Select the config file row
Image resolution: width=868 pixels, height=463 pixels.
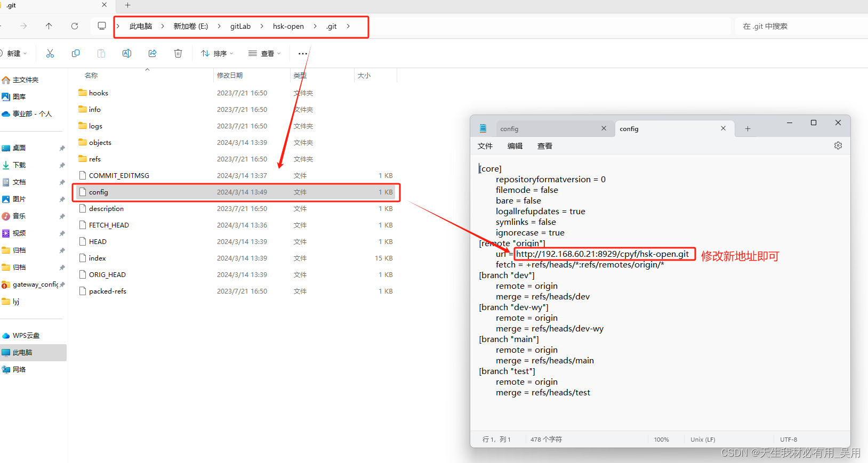(236, 192)
